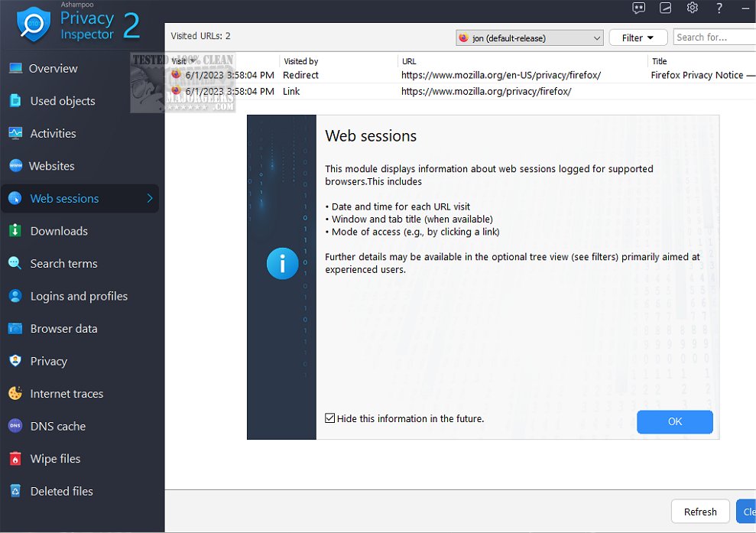Click the Logins and profiles person icon
Viewport: 756px width, 533px height.
point(15,296)
